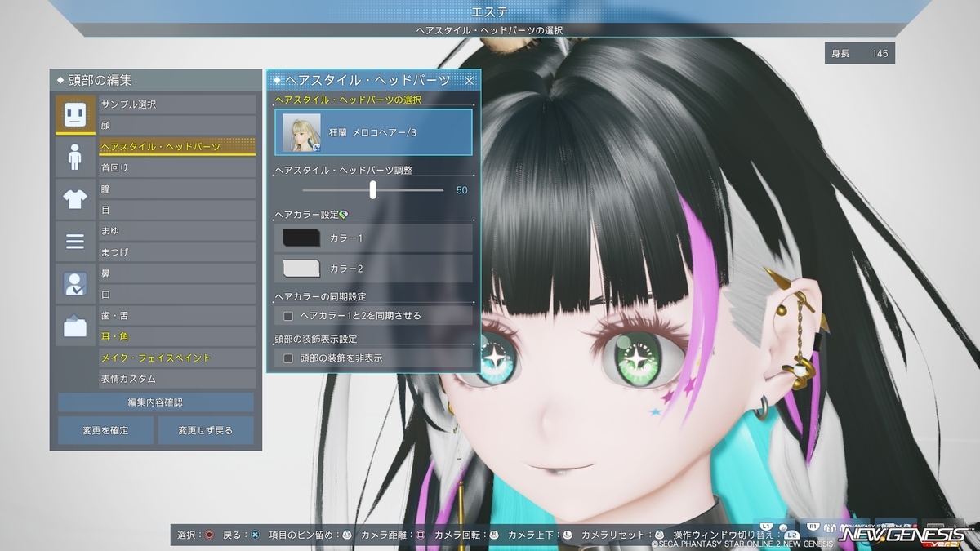
Task: Open the T-shirt costume icon tab
Action: [75, 199]
